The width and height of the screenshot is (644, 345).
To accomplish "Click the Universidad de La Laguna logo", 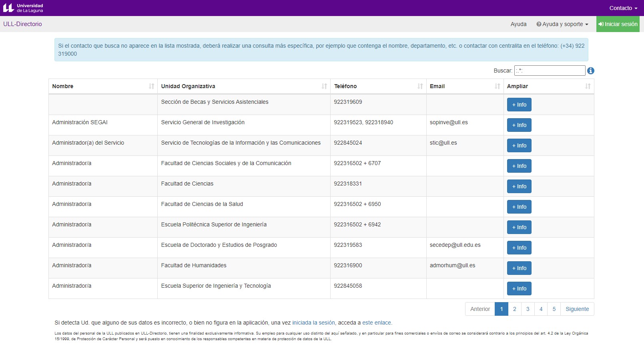I will (x=23, y=8).
